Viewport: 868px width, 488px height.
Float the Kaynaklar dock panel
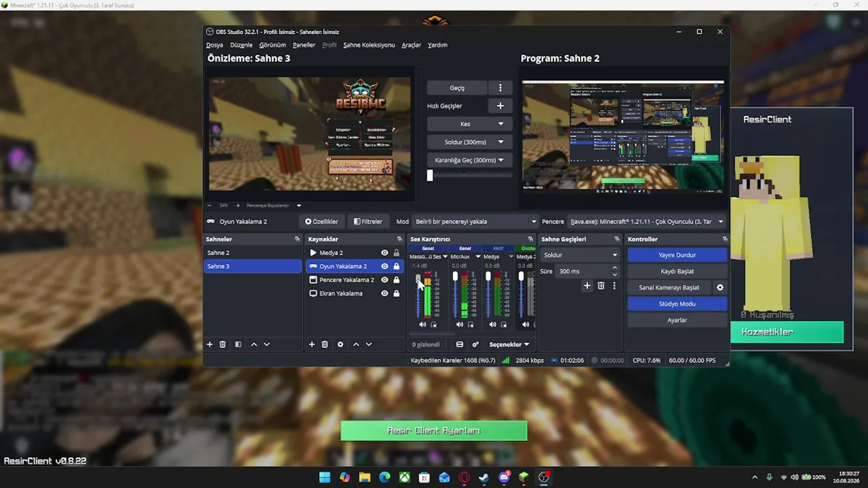click(x=399, y=239)
